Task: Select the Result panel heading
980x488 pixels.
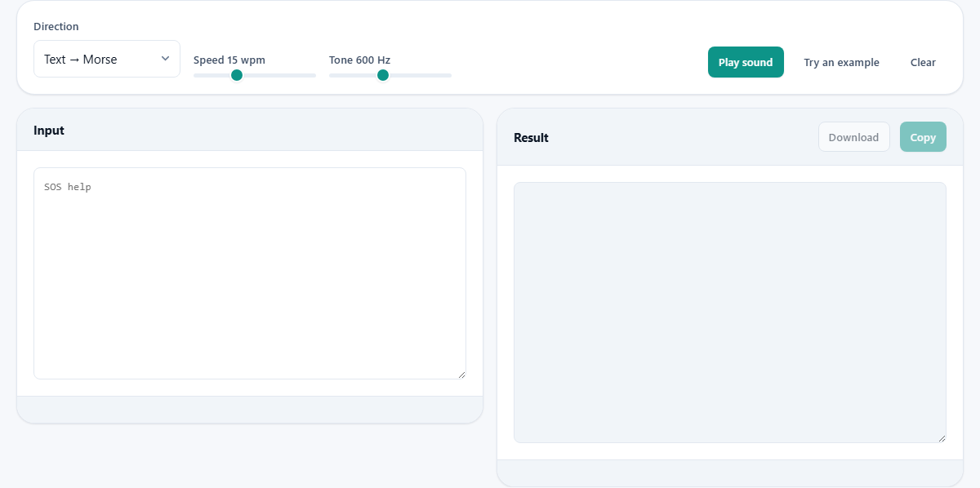Action: 531,137
